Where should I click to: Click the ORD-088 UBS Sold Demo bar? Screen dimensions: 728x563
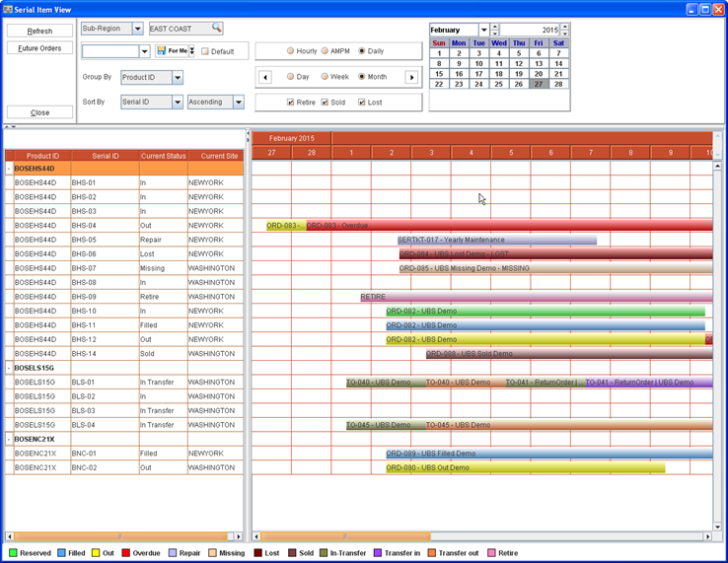click(569, 354)
